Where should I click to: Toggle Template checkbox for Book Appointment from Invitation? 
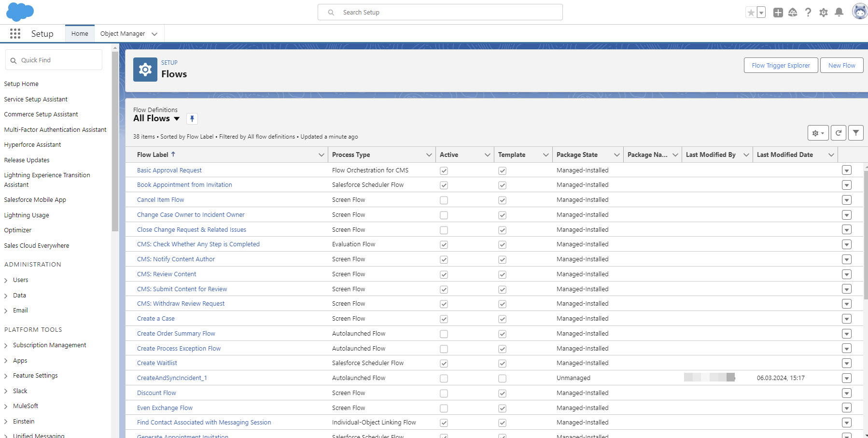[x=502, y=185]
